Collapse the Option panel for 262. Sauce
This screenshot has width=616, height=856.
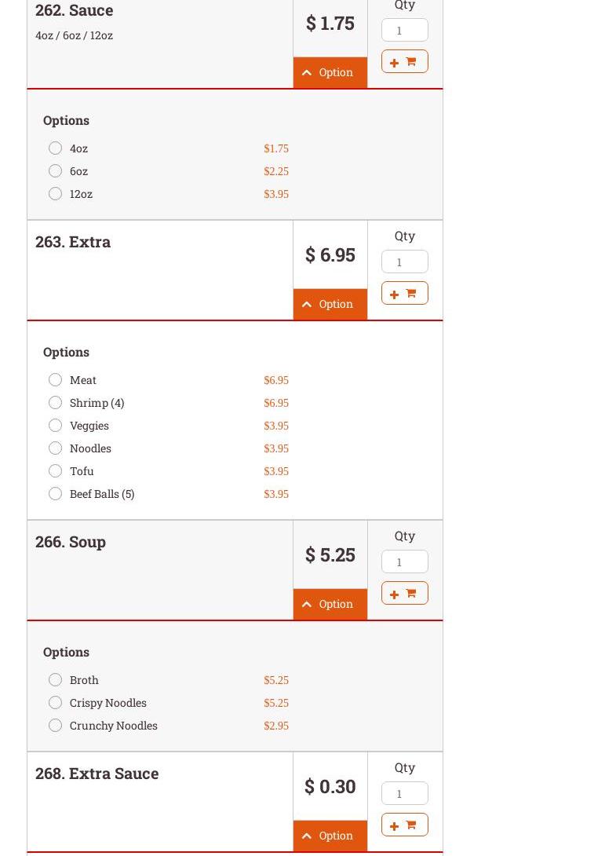pos(330,72)
